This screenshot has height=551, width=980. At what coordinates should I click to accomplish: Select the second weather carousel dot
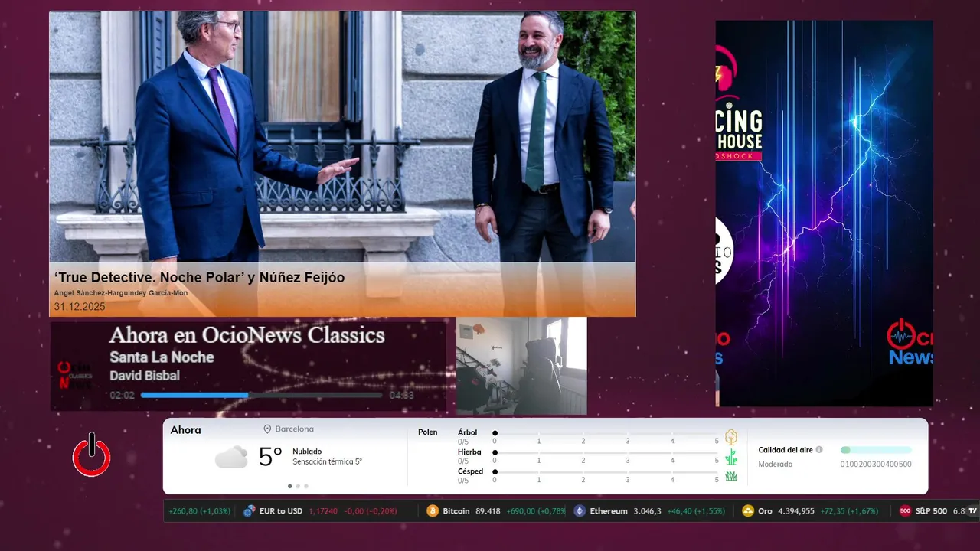pyautogui.click(x=298, y=486)
